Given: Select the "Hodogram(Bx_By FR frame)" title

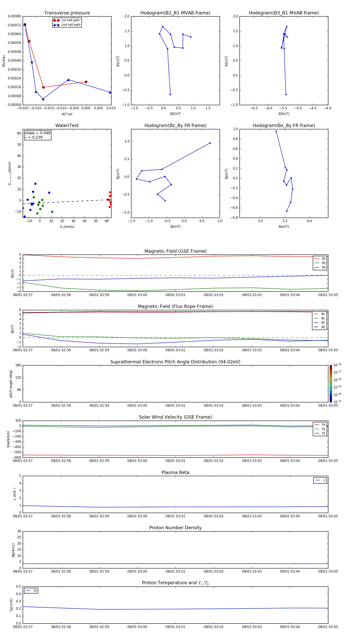Looking at the screenshot, I should click(284, 125).
